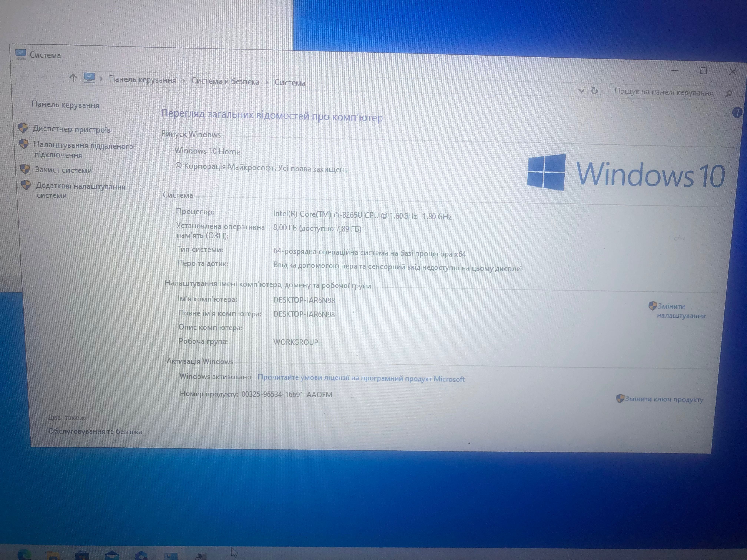Maximize the Система window
747x560 pixels.
(703, 71)
